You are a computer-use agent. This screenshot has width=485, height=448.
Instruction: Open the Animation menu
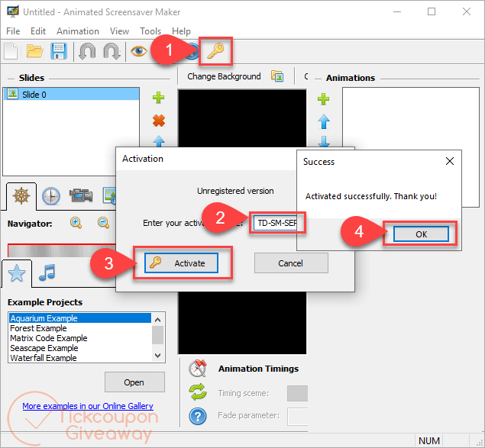[x=78, y=31]
